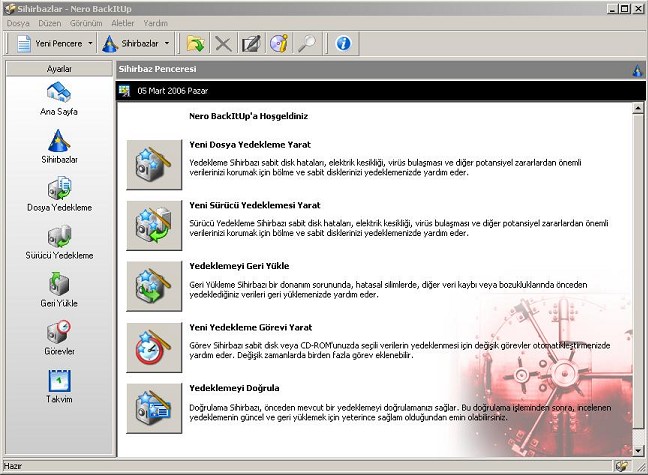Start the Yeni Dosya Yedekleme Yarat wizard
Viewport: 648px width, 475px height.
(153, 165)
